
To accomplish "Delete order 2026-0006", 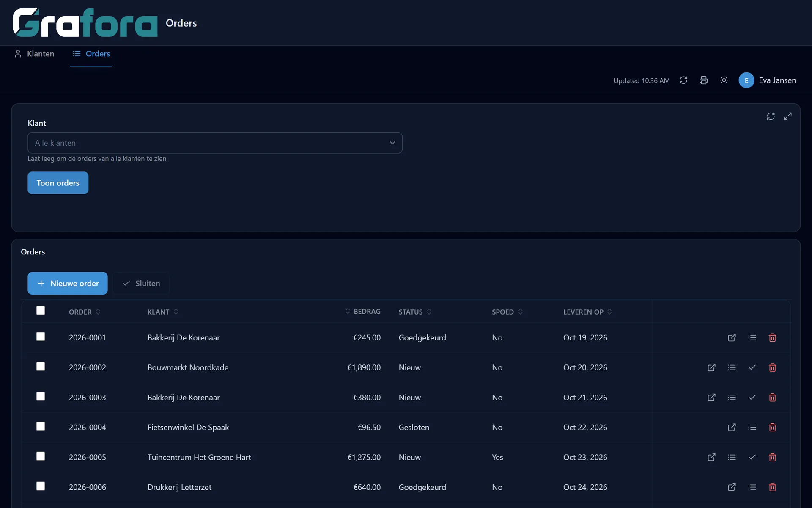I will point(772,487).
